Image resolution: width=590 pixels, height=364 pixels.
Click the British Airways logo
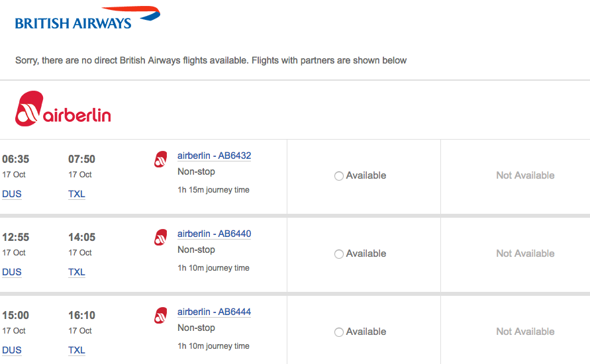pyautogui.click(x=87, y=19)
